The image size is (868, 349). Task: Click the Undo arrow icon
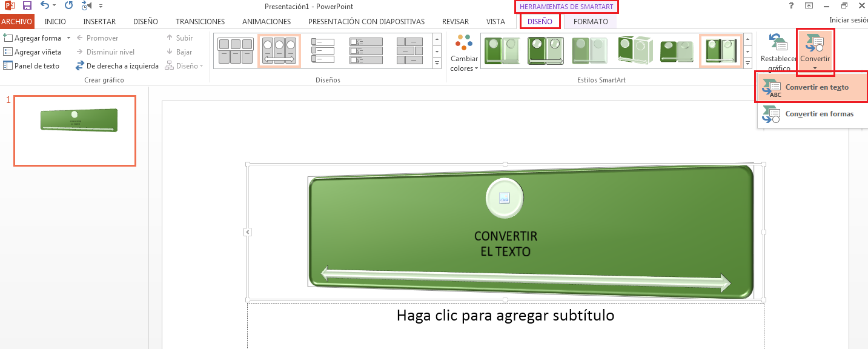click(x=45, y=6)
